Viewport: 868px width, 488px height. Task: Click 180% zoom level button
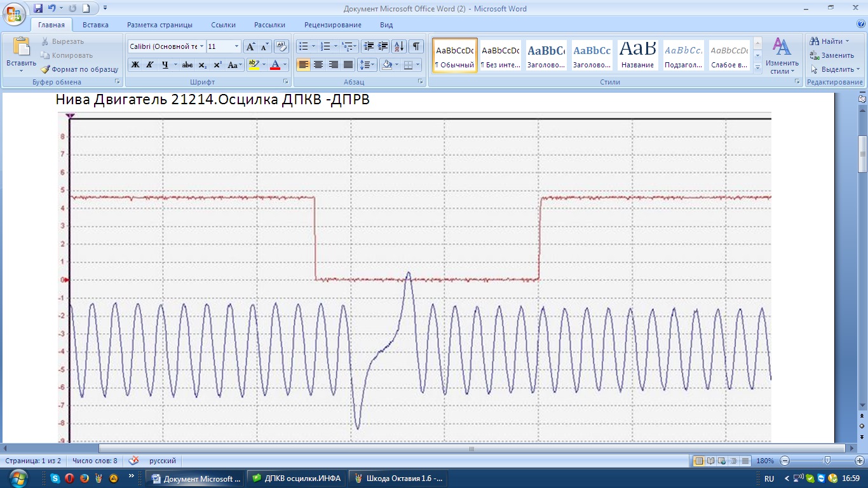point(766,461)
